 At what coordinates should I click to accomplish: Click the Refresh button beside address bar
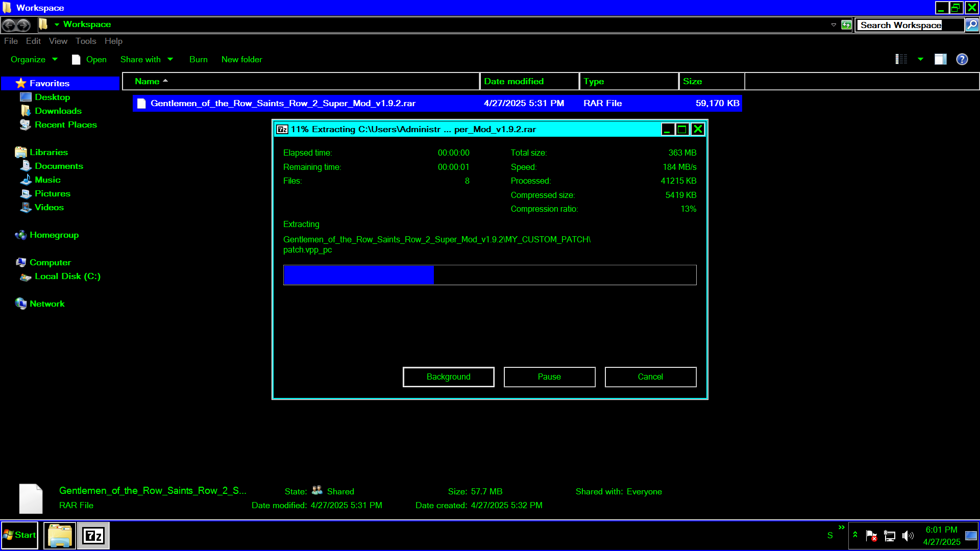coord(846,24)
